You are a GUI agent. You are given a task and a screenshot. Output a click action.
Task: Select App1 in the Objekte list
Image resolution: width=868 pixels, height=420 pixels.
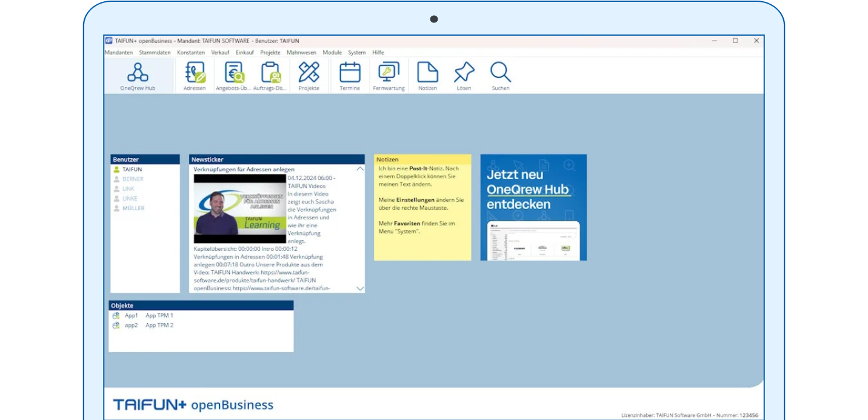pos(132,316)
